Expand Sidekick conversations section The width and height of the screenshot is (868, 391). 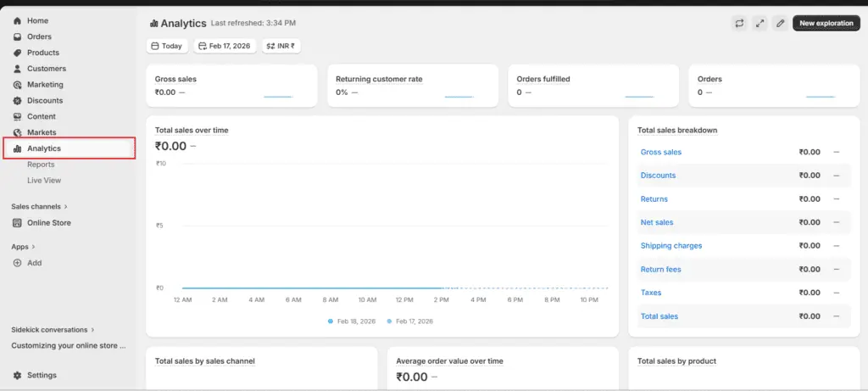coord(53,330)
